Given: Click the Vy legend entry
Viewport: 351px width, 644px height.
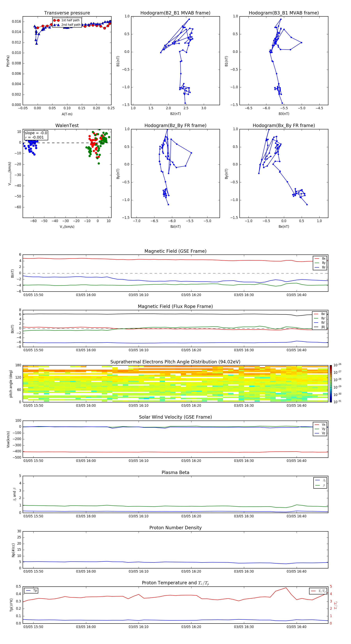Looking at the screenshot, I should [320, 429].
